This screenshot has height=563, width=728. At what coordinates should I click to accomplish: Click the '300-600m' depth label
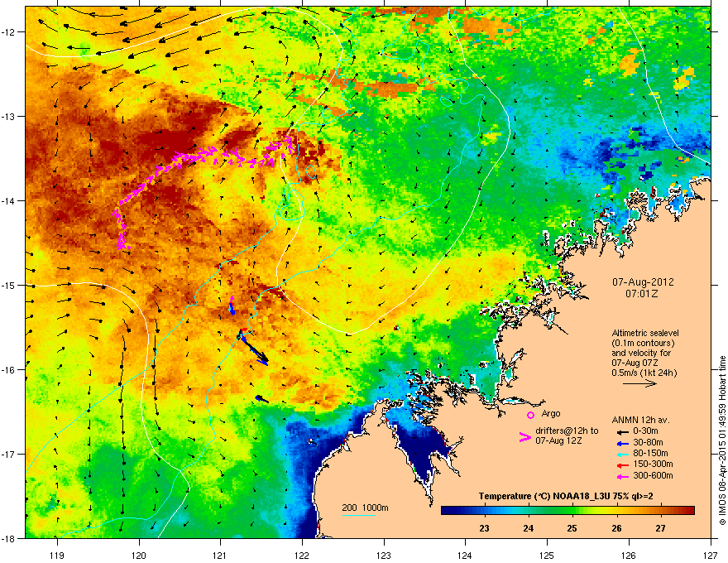[x=653, y=475]
